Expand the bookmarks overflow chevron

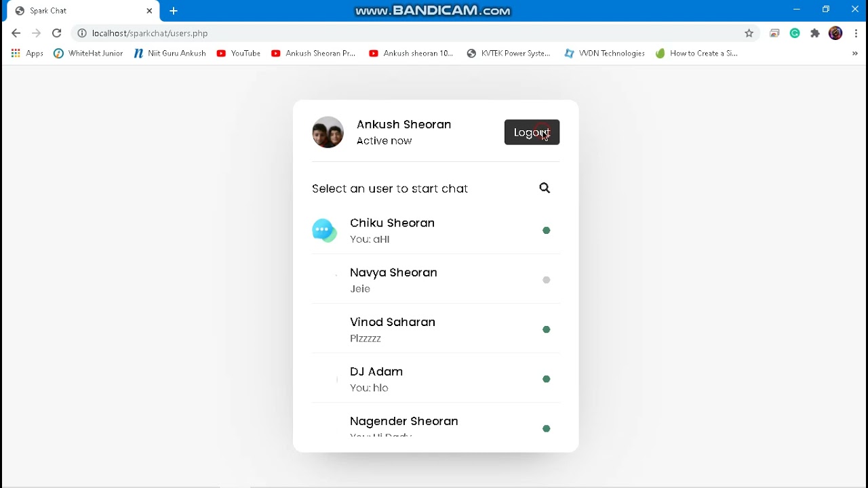pos(854,54)
